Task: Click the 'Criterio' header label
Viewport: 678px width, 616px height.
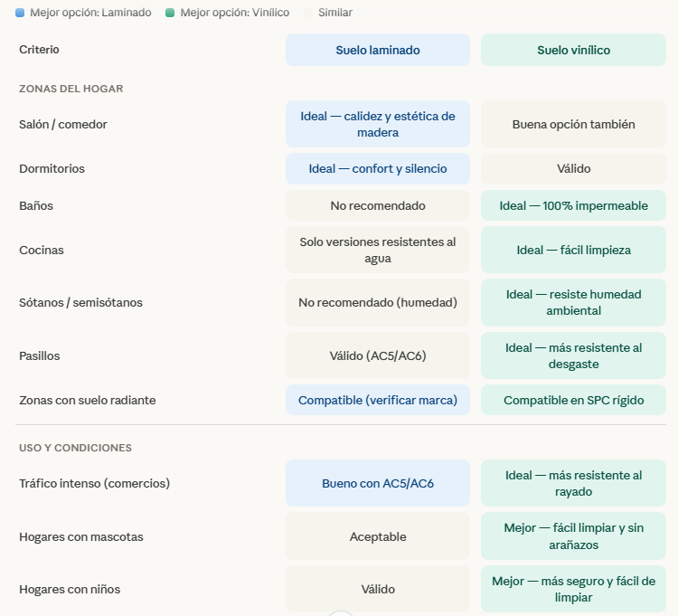Action: coord(39,50)
